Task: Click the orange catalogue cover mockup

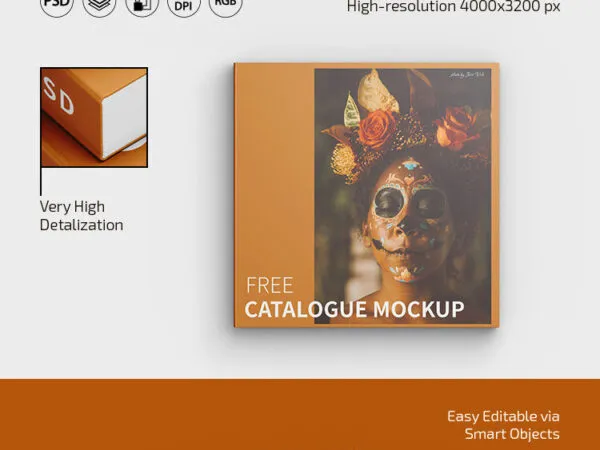Action: coord(366,195)
